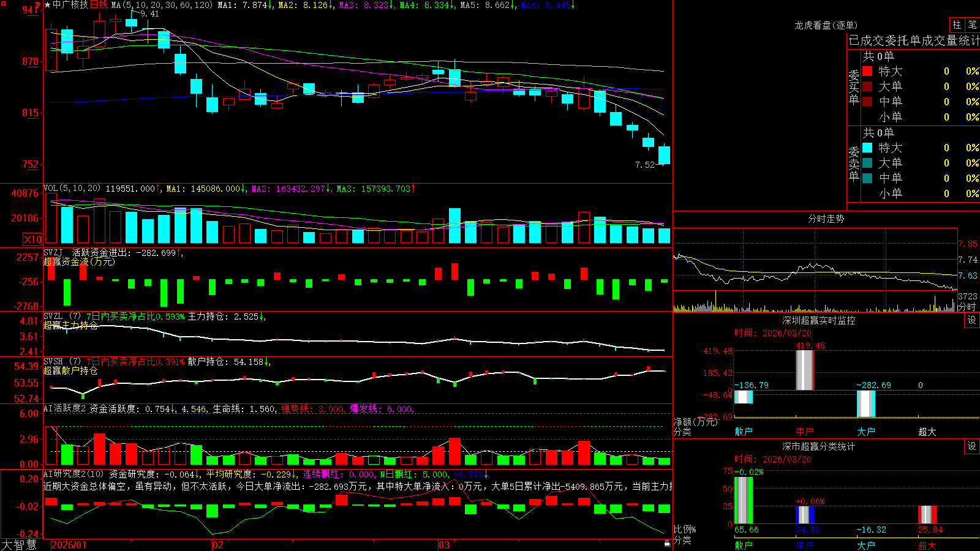Image resolution: width=980 pixels, height=551 pixels.
Task: Click the SVZJ indicator name
Action: point(53,252)
